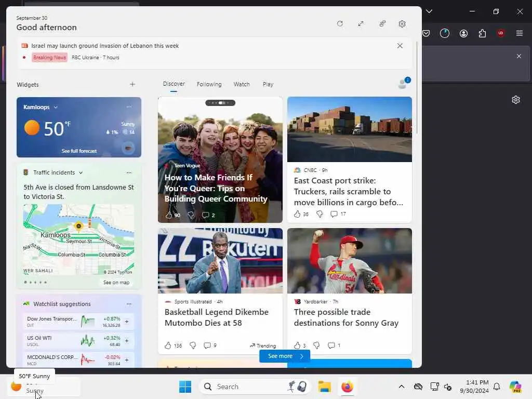Open Firefox extensions puzzle icon
Screen dimensions: 532x399
coord(482,33)
